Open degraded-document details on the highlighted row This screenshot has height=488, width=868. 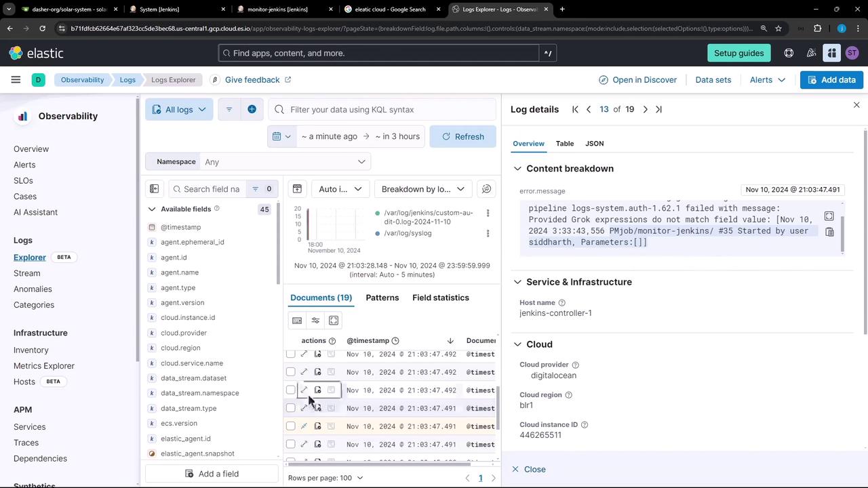click(x=331, y=426)
